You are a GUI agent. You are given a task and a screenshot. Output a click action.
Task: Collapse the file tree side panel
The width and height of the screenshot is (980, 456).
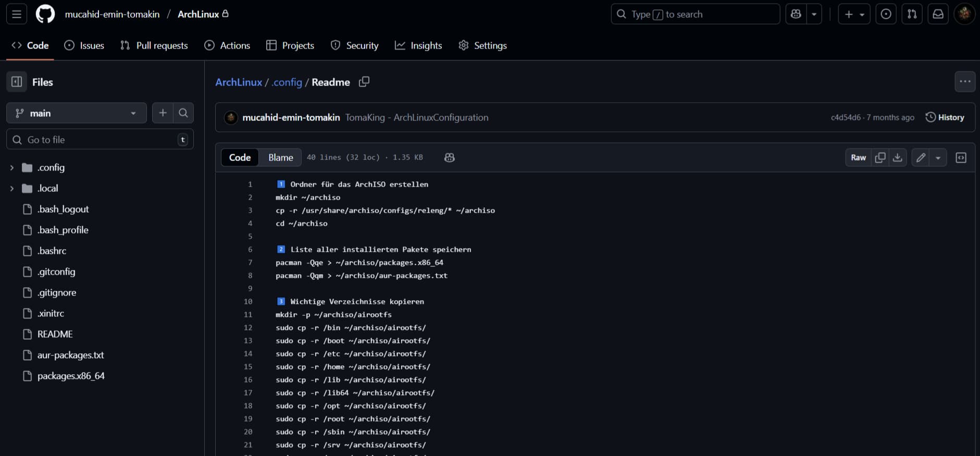17,82
